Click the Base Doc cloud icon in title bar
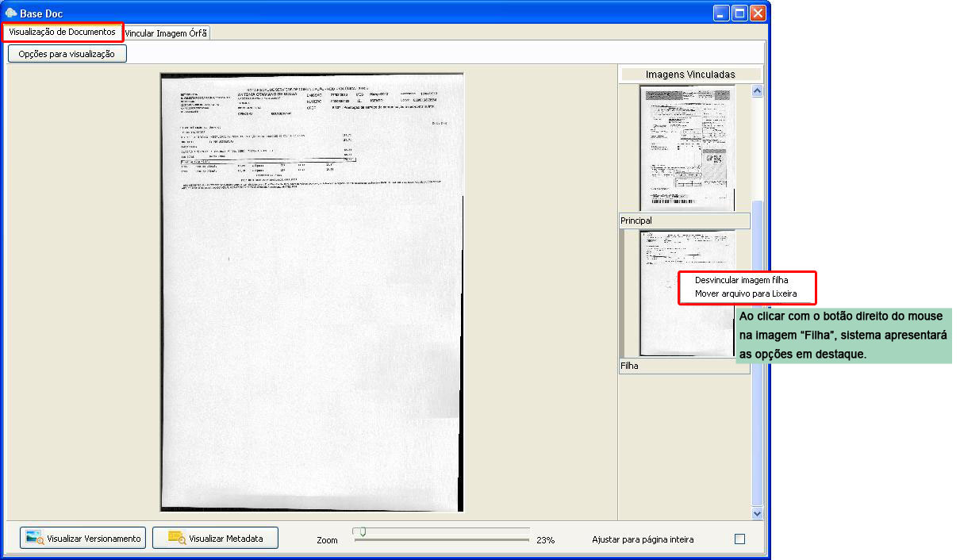The height and width of the screenshot is (560, 960). click(10, 13)
